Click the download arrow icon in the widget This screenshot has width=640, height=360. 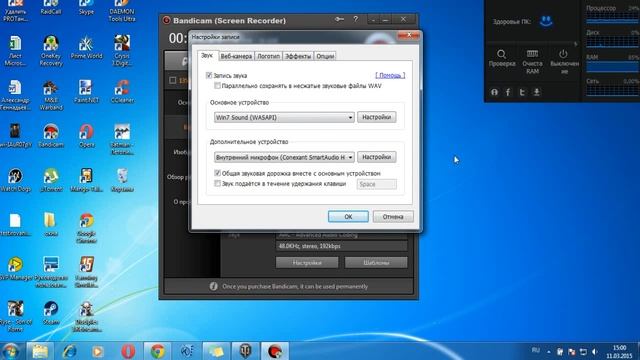tap(537, 92)
